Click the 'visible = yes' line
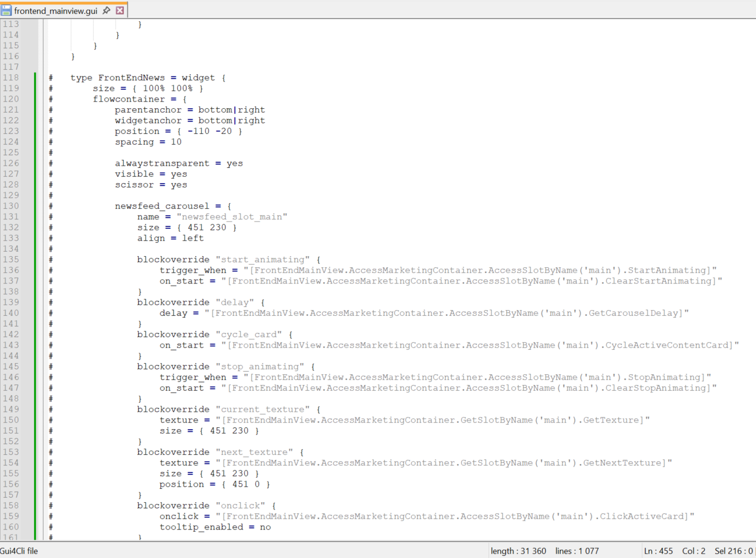 point(151,174)
